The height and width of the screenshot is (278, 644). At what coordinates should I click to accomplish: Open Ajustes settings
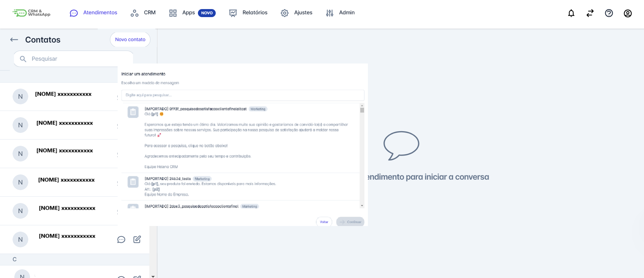296,13
